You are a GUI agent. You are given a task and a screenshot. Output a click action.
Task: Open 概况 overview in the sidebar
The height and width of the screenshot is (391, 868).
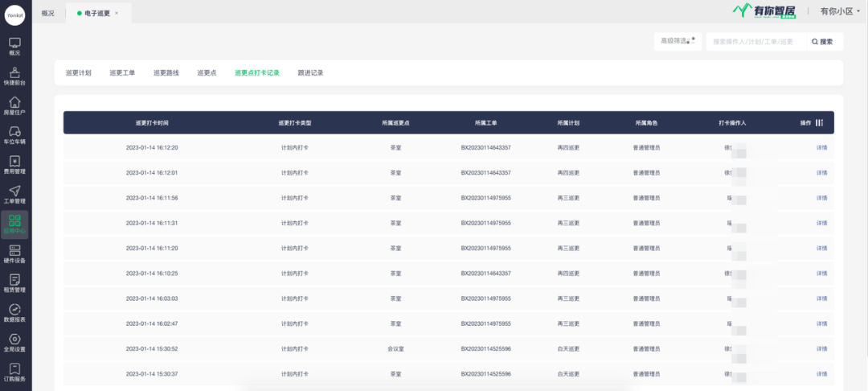point(14,47)
